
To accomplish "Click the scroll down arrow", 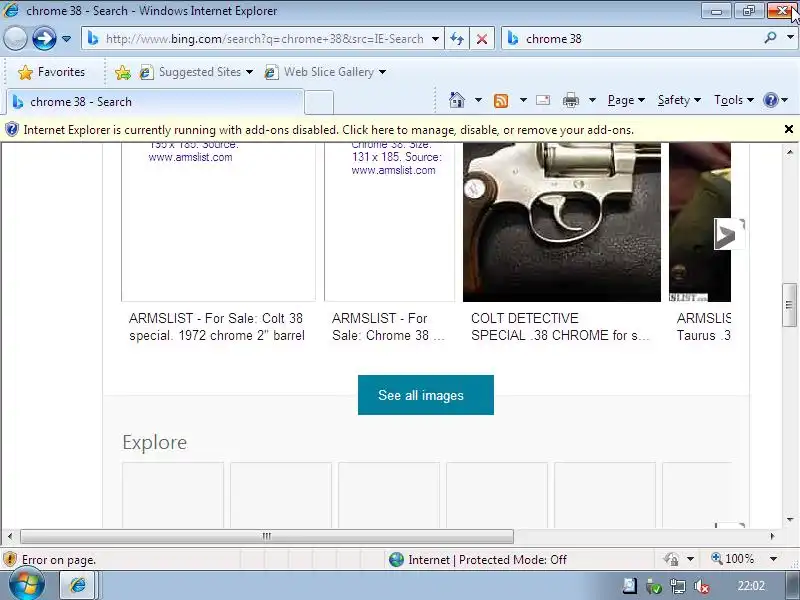I will click(790, 520).
